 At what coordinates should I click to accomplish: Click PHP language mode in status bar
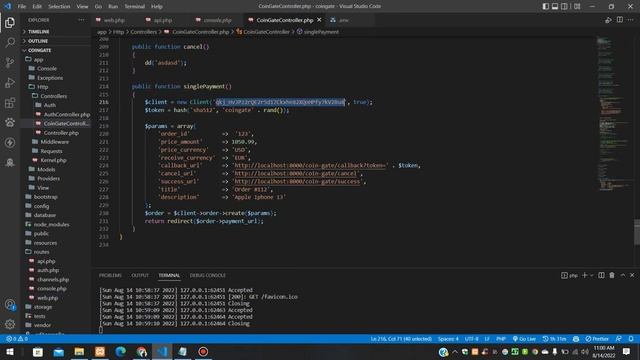pos(501,339)
